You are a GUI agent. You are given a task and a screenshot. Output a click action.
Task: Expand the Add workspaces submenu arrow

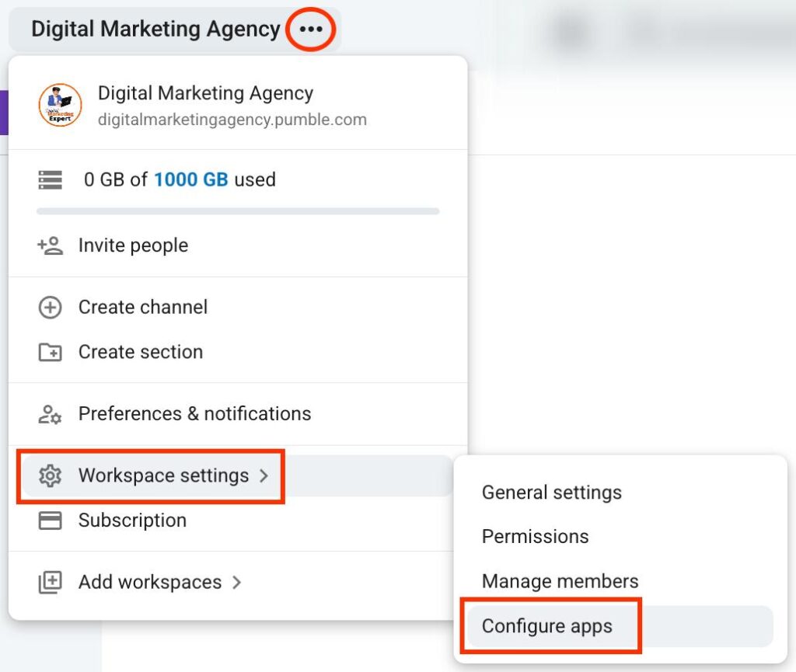pyautogui.click(x=236, y=582)
